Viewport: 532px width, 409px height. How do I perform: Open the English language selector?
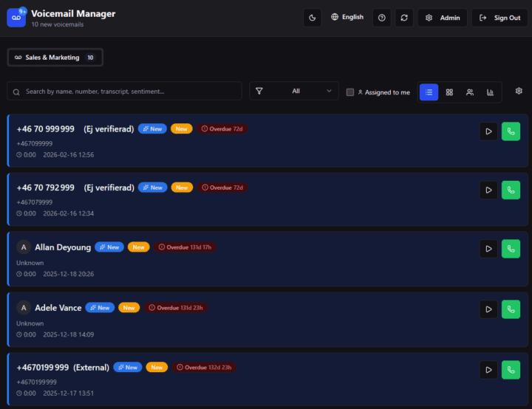pos(347,17)
